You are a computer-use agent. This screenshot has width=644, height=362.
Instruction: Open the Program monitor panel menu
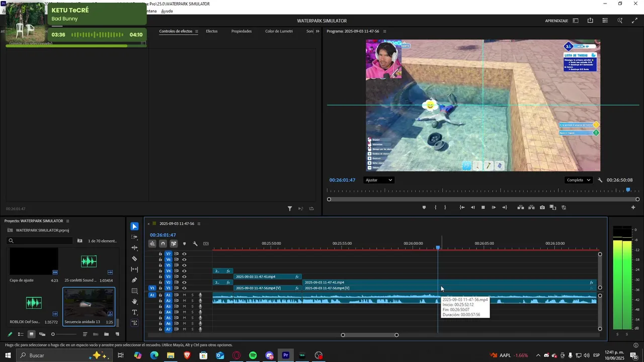tap(385, 31)
